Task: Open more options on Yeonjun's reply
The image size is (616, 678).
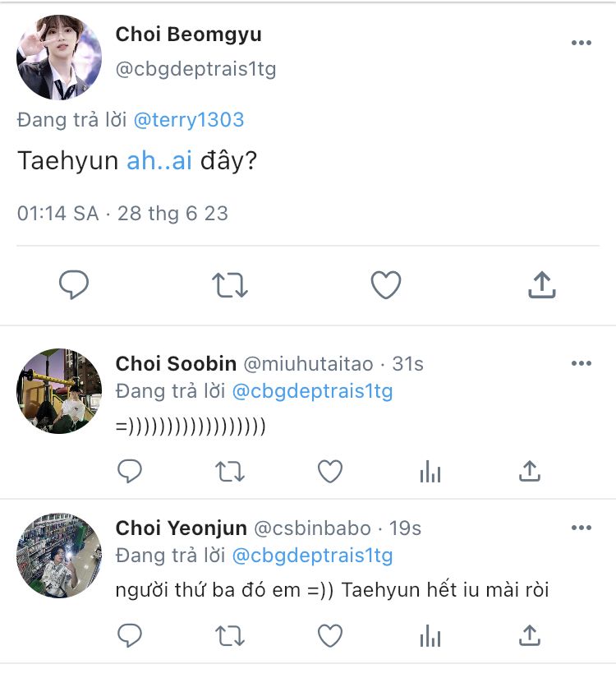Action: (582, 528)
